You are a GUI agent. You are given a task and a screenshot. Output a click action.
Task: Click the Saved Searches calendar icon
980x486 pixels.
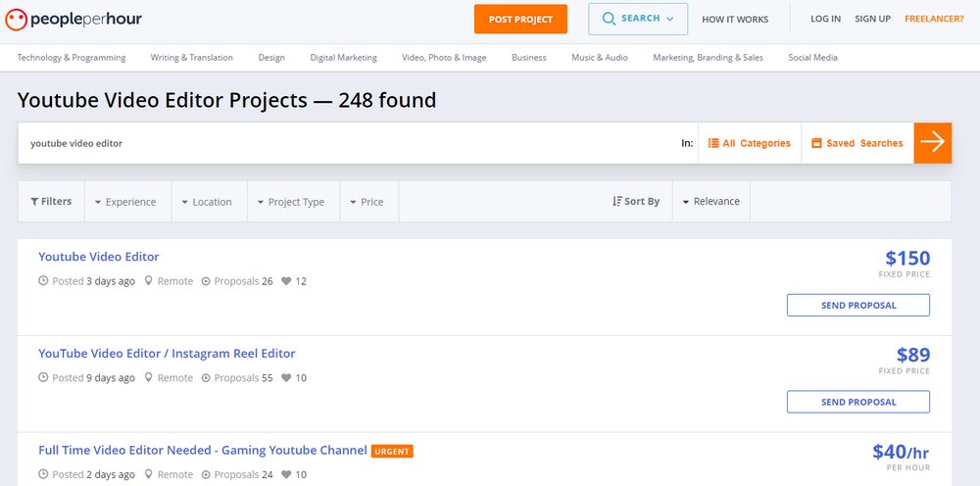pyautogui.click(x=816, y=143)
